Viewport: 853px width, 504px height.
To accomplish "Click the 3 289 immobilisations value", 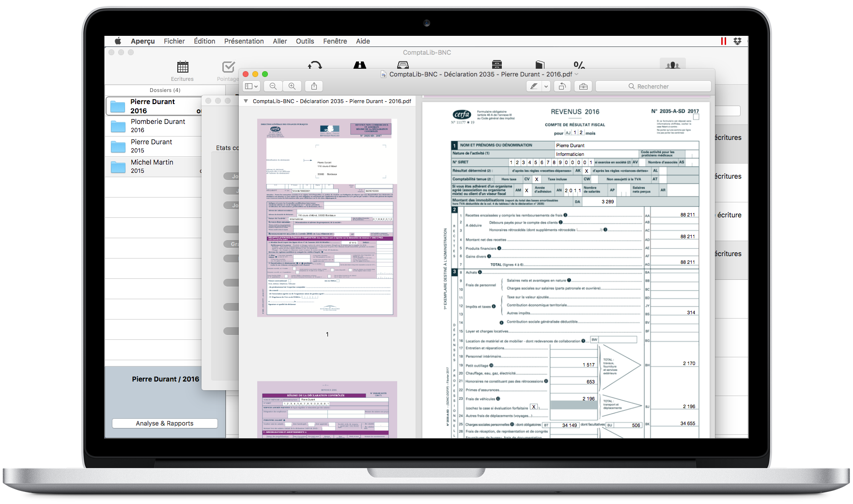I will coord(607,202).
